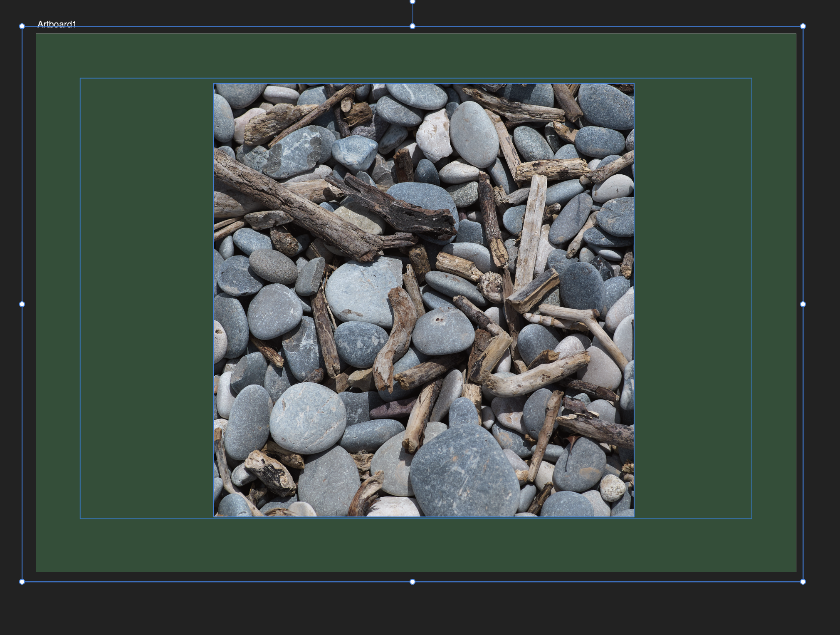The height and width of the screenshot is (635, 840).
Task: Click the bottom-left corner selection handle
Action: coord(22,582)
